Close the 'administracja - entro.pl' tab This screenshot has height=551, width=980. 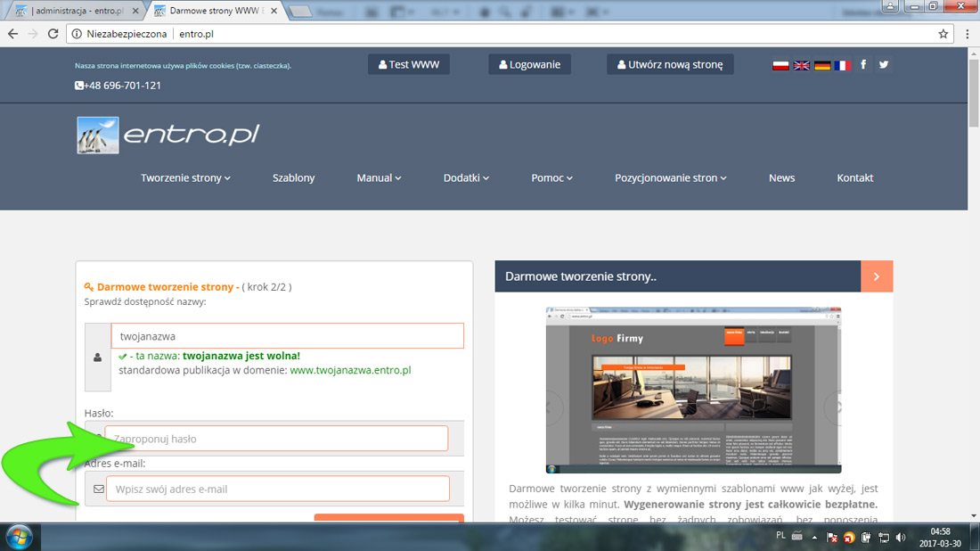point(135,11)
